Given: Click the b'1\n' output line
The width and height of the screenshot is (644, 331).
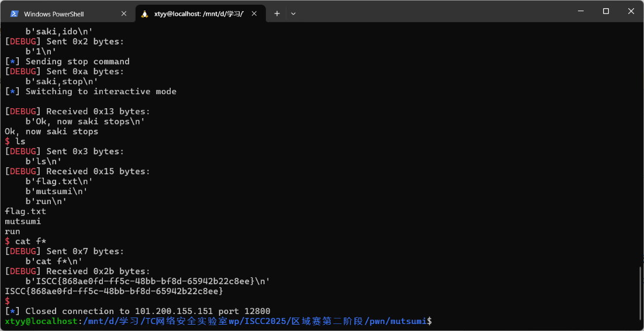Looking at the screenshot, I should [41, 51].
